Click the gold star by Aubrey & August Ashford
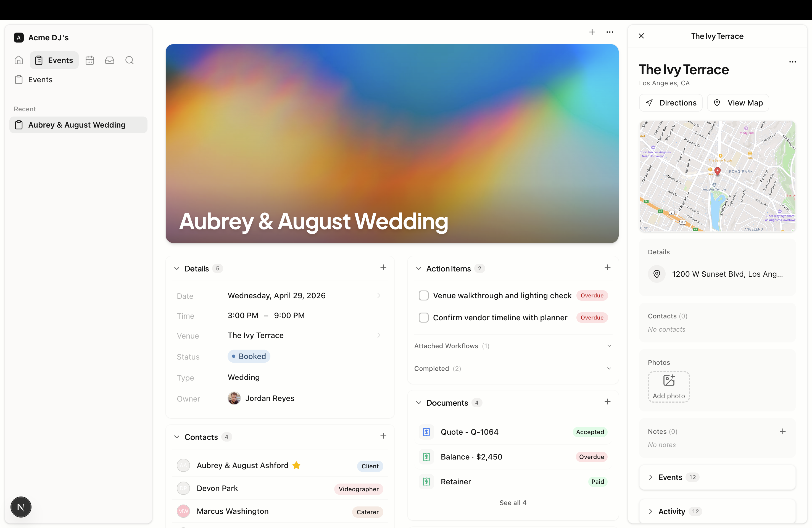812x528 pixels. 296,465
